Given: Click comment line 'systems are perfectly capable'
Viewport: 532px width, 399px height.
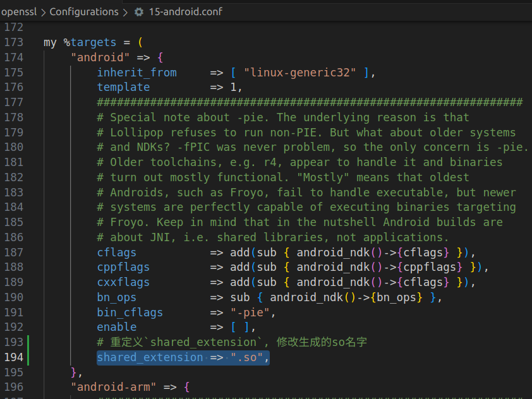Looking at the screenshot, I should point(306,207).
